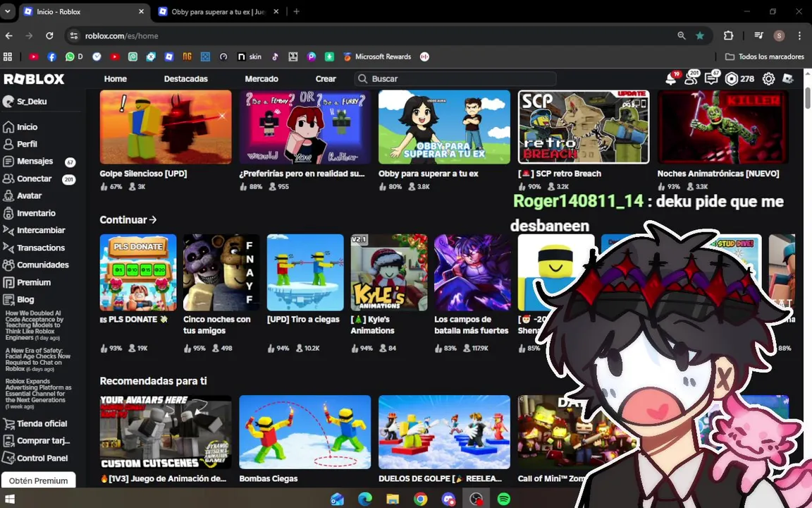Switch to the 'Obby para superar a tu ex' browser tab
This screenshot has width=812, height=508.
tap(218, 11)
